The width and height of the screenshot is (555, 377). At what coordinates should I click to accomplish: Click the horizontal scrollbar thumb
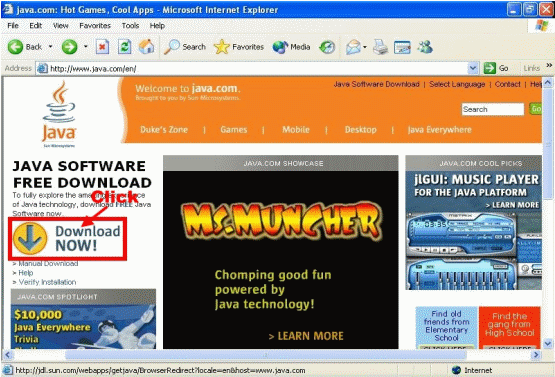coord(265,354)
